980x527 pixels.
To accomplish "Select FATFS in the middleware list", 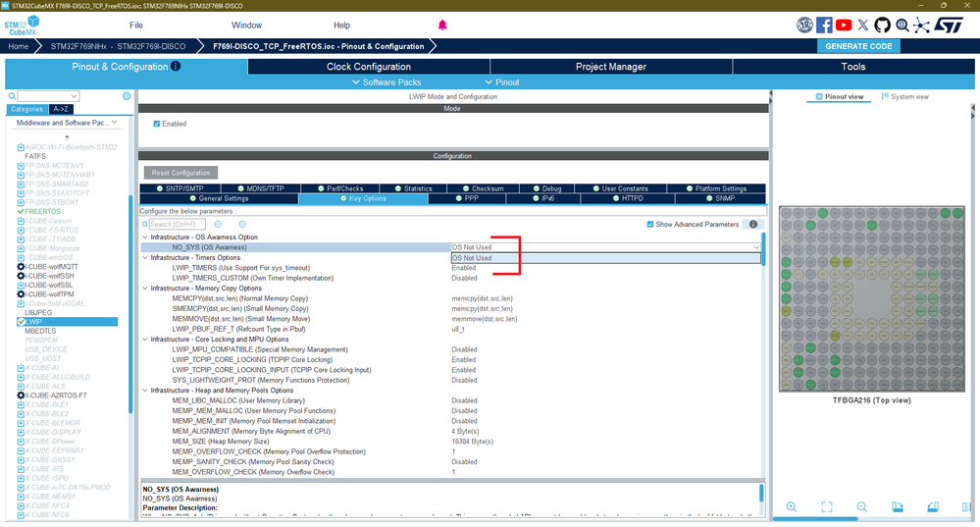I will (x=35, y=156).
